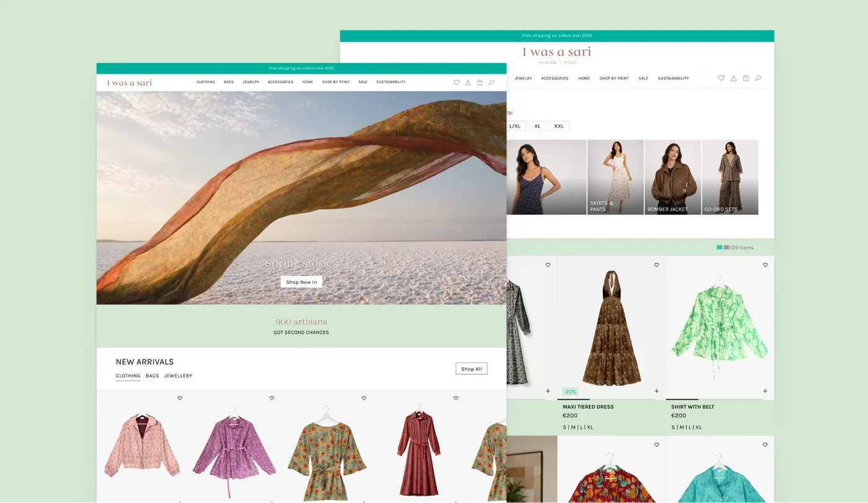
Task: Open the wishlist heart in the front window header
Action: pos(456,82)
